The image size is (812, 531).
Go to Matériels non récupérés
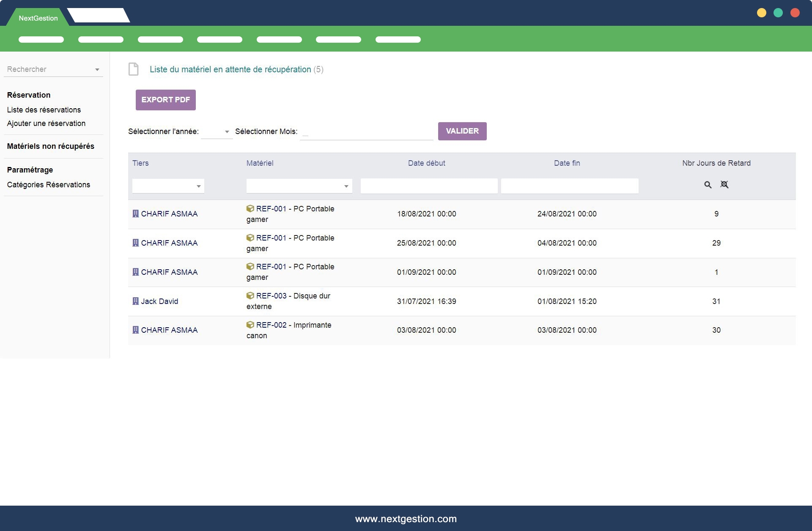51,146
